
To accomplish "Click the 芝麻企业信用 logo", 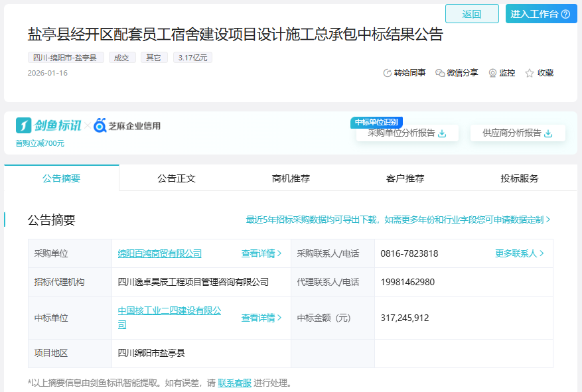I will click(x=127, y=125).
